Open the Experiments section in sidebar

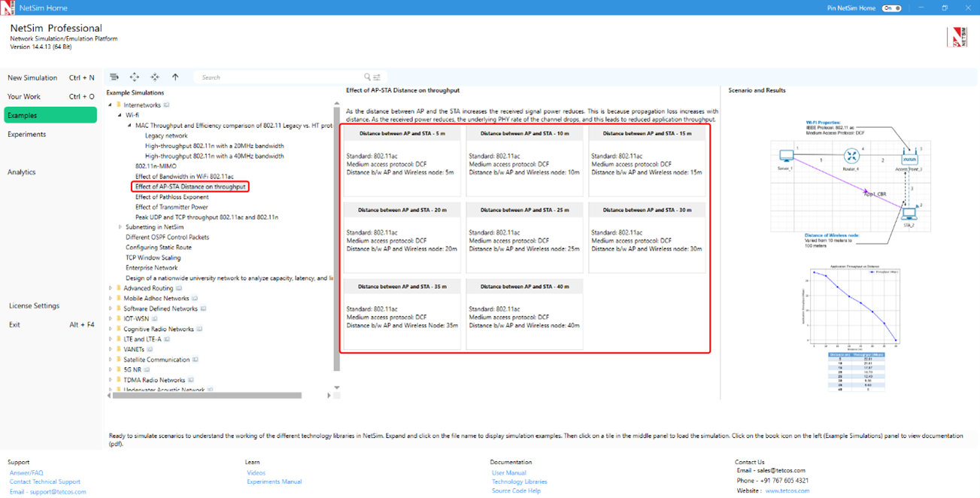tap(27, 135)
